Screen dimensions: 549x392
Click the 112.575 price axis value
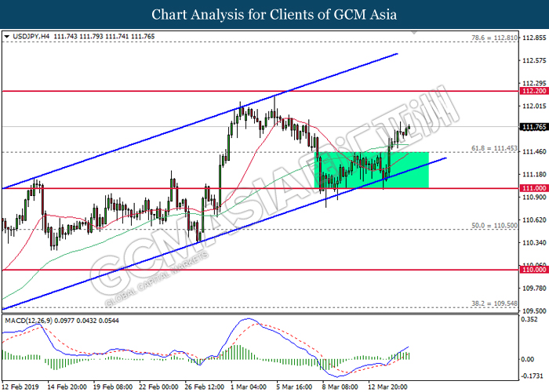pyautogui.click(x=534, y=60)
